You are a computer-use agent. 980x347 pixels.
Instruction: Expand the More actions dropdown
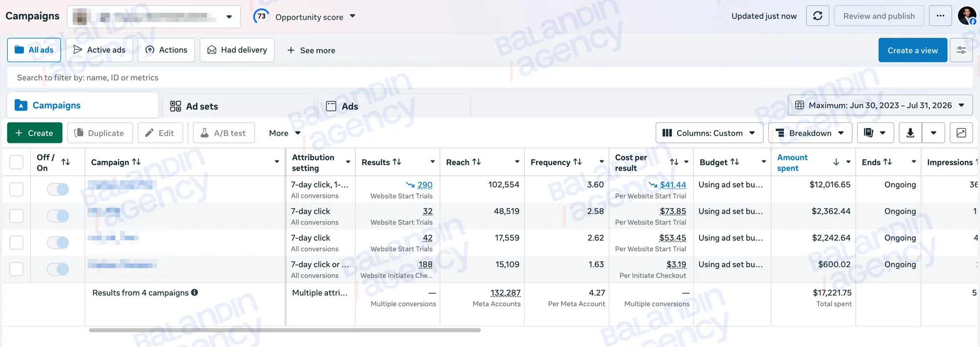click(285, 133)
